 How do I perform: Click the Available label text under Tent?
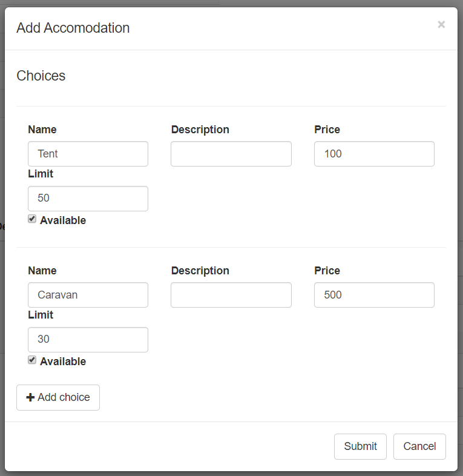click(x=63, y=220)
